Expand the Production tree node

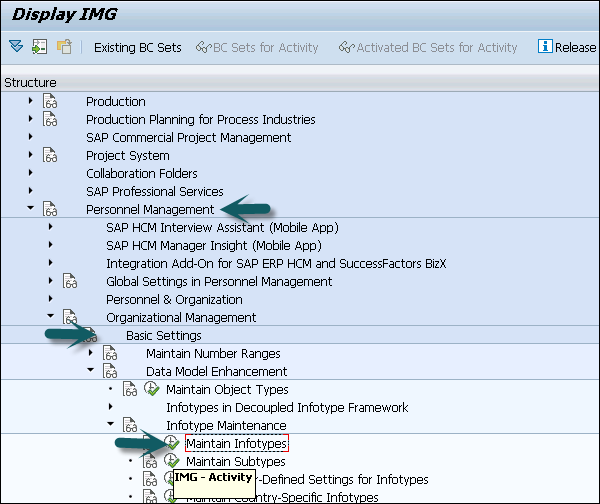tap(31, 101)
